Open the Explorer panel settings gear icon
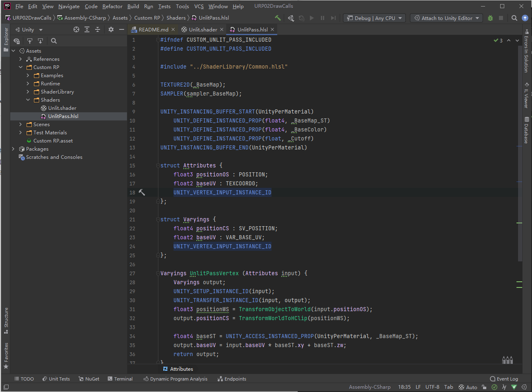The width and height of the screenshot is (532, 392). pos(111,29)
